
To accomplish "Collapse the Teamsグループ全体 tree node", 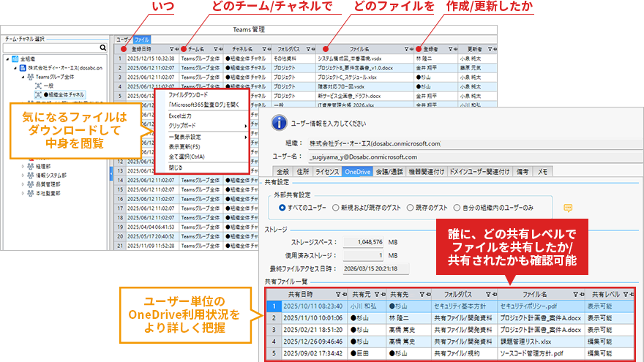I will 23,76.
